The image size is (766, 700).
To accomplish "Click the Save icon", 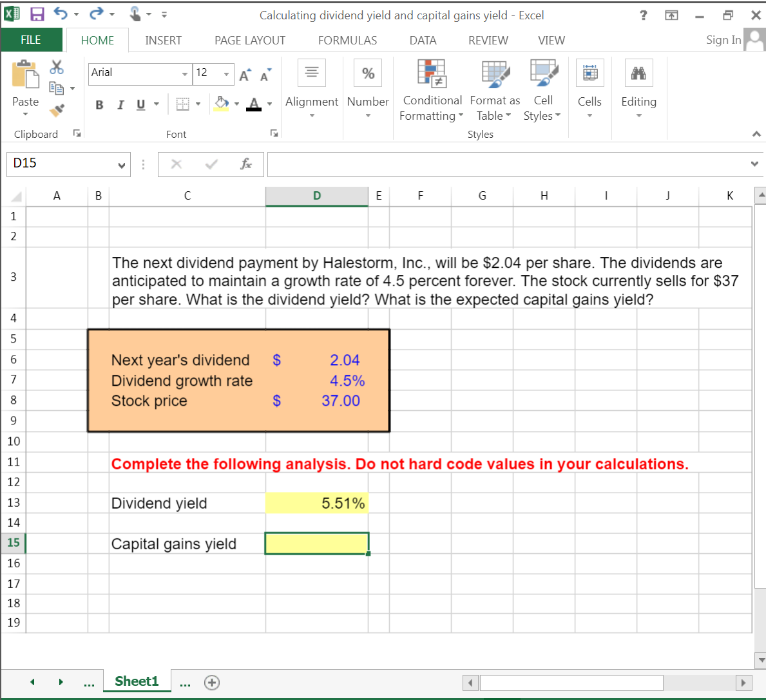I will coord(35,15).
